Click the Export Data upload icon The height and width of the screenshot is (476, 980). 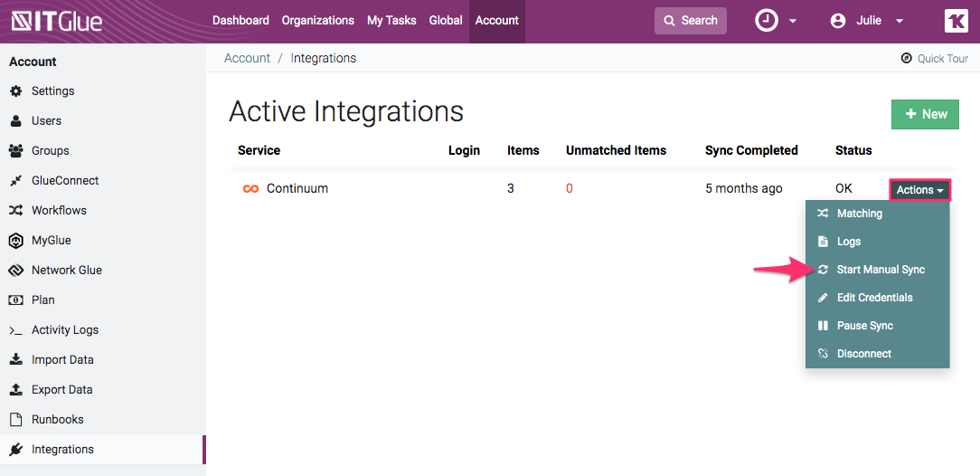(16, 390)
